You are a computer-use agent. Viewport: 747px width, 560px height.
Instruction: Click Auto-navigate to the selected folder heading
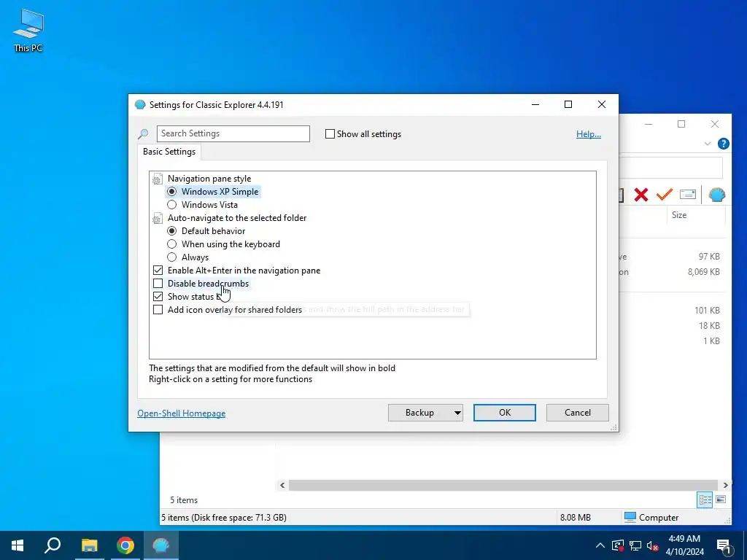(237, 218)
